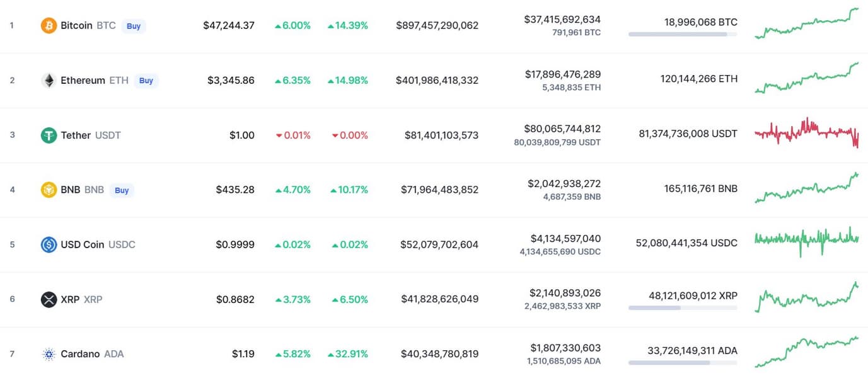Click the blue USD Coin logo

(x=49, y=244)
